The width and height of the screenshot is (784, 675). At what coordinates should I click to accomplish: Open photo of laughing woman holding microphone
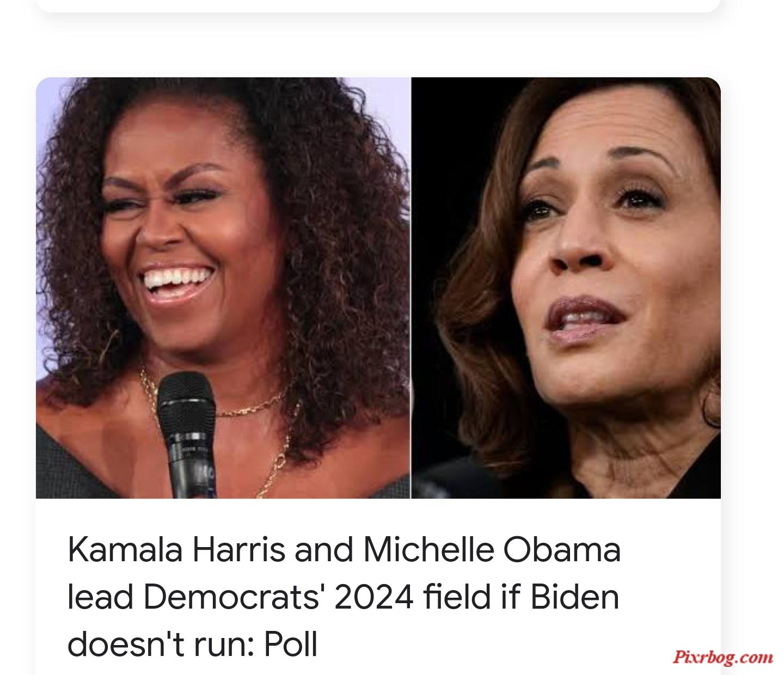tap(223, 287)
